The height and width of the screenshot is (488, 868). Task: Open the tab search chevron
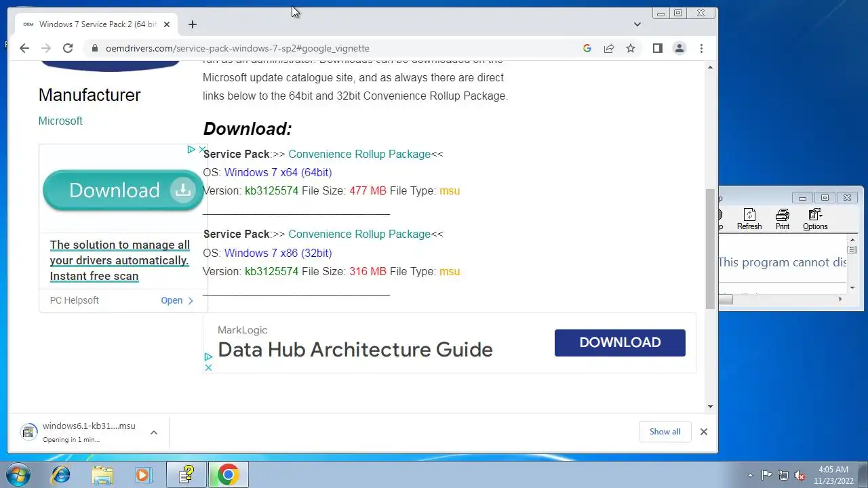(637, 24)
